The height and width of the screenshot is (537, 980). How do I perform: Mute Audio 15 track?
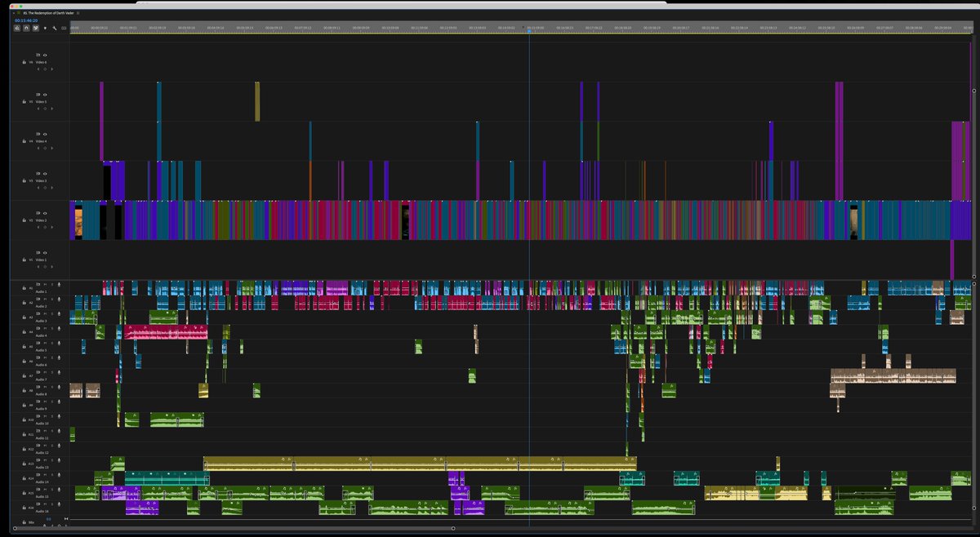(45, 490)
